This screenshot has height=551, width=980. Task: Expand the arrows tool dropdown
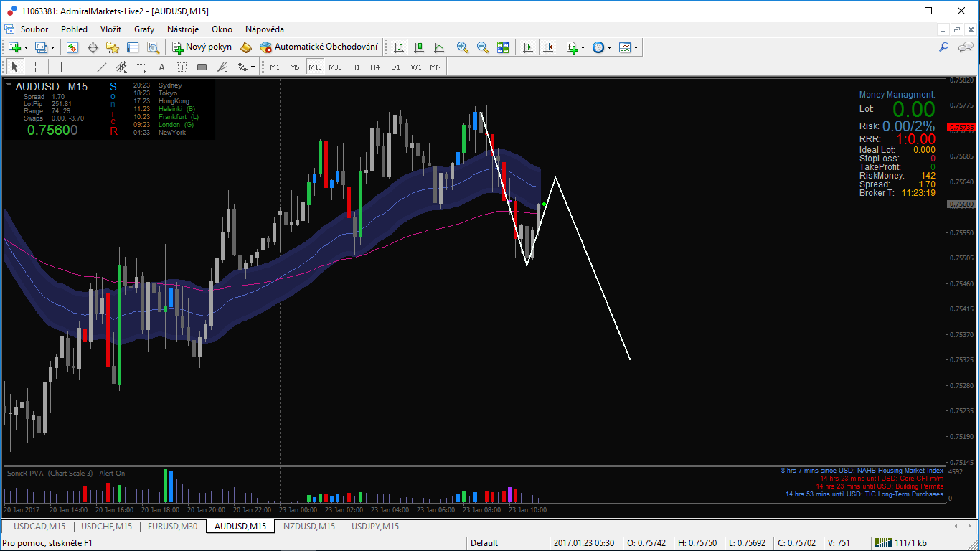pos(253,67)
